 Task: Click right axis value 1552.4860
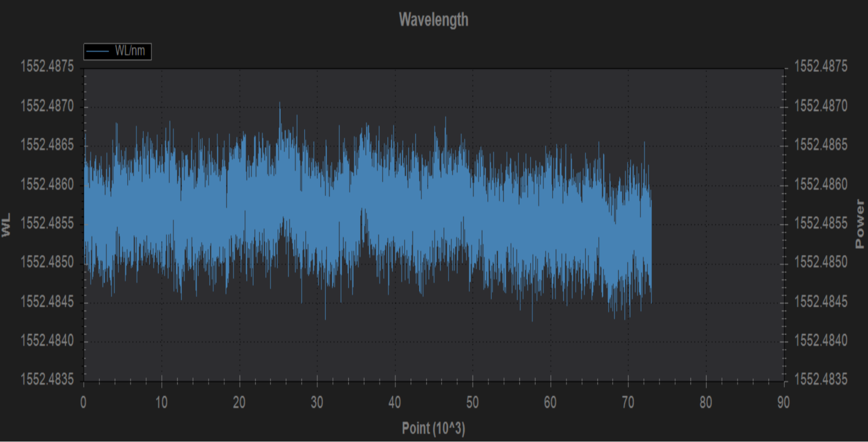coord(821,184)
